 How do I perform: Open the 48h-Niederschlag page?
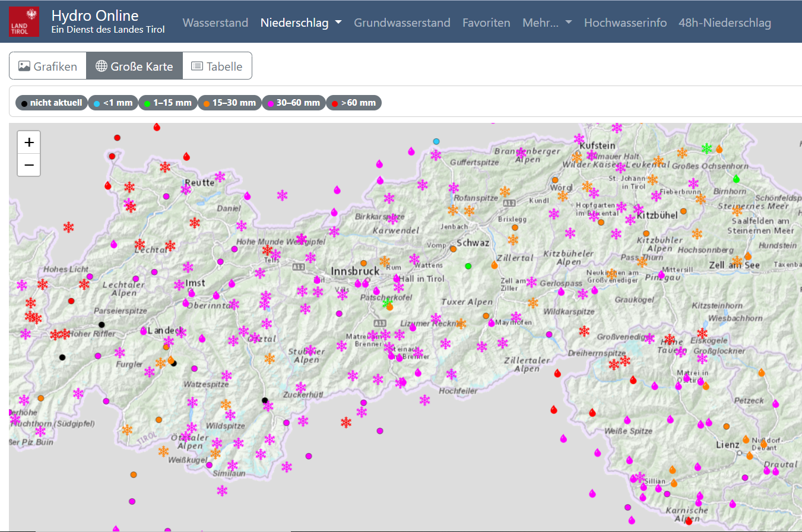tap(725, 23)
